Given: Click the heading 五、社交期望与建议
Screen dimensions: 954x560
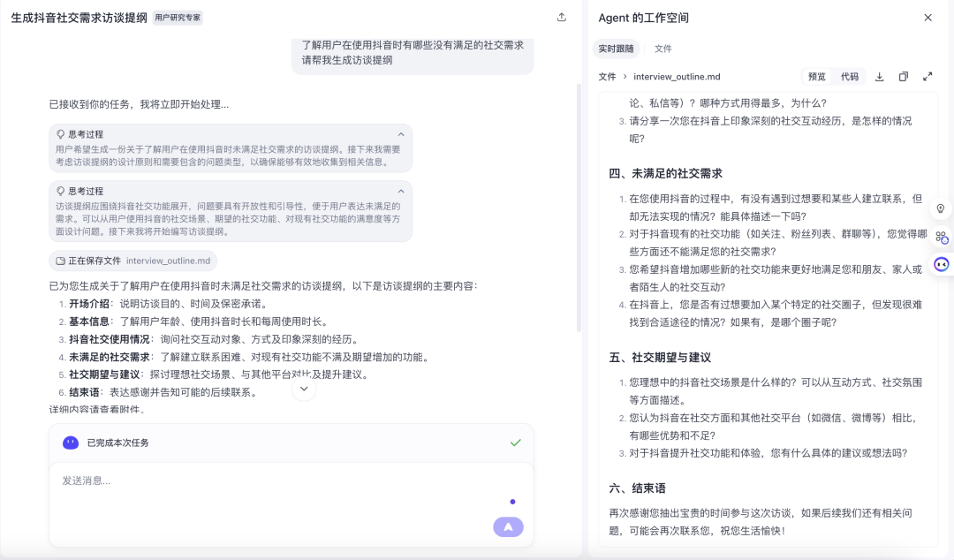Looking at the screenshot, I should click(x=660, y=358).
